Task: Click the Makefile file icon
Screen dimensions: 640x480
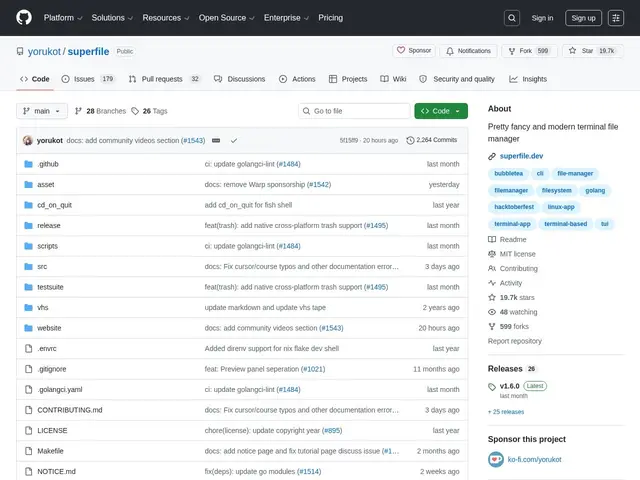Action: (x=28, y=451)
